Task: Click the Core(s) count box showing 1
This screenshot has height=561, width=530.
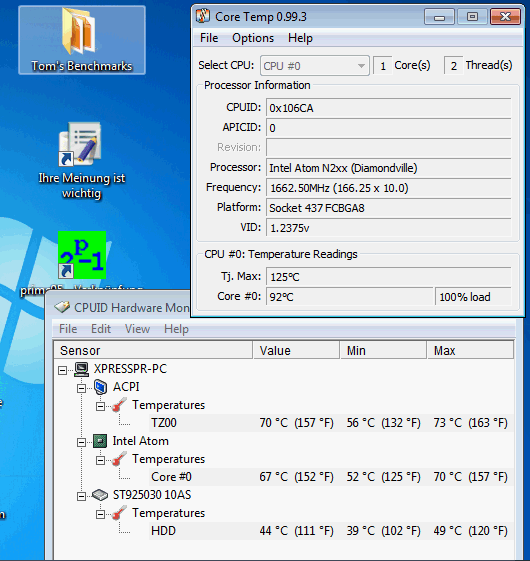Action: click(383, 66)
